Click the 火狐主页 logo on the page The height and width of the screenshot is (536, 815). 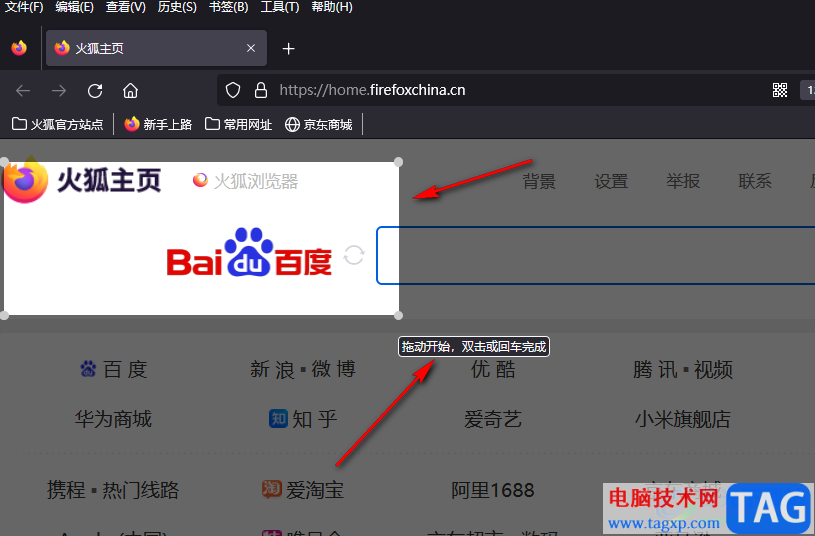click(83, 180)
